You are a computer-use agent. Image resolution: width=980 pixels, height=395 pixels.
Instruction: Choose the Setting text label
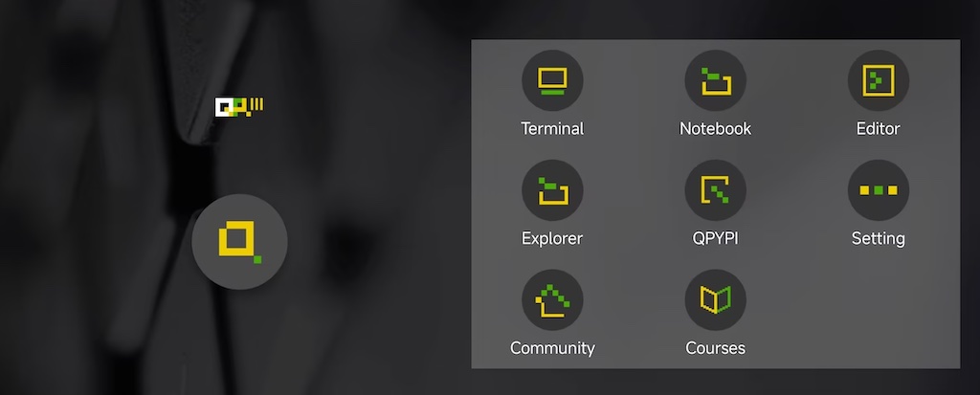point(879,238)
